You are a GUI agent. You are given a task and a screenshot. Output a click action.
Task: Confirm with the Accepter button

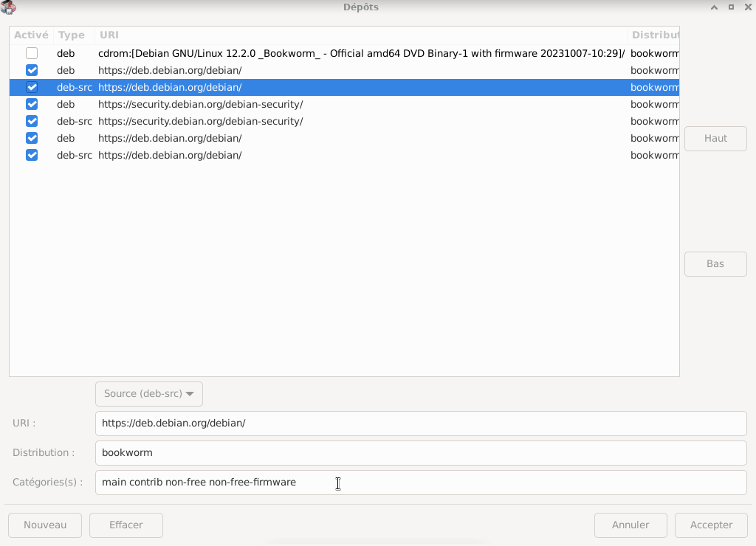coord(711,525)
